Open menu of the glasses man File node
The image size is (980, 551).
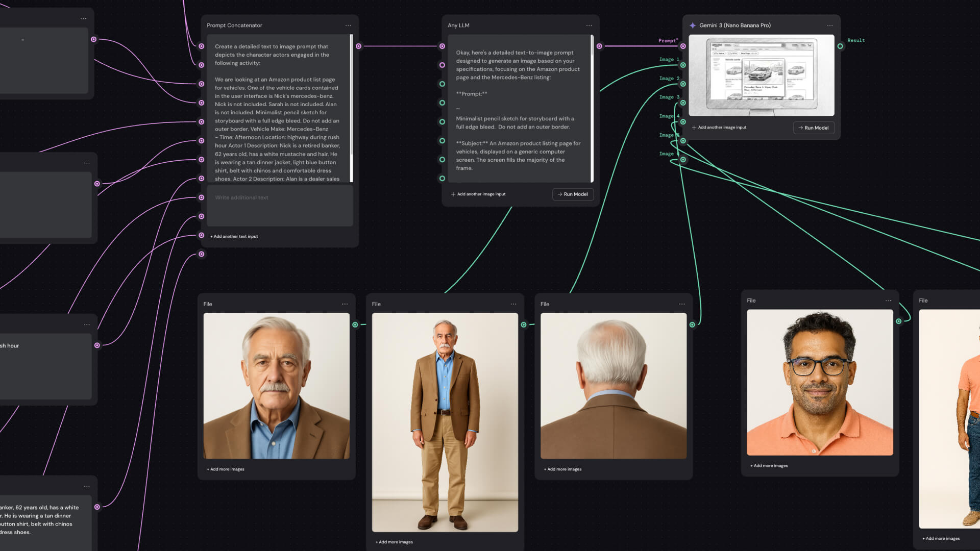[889, 300]
